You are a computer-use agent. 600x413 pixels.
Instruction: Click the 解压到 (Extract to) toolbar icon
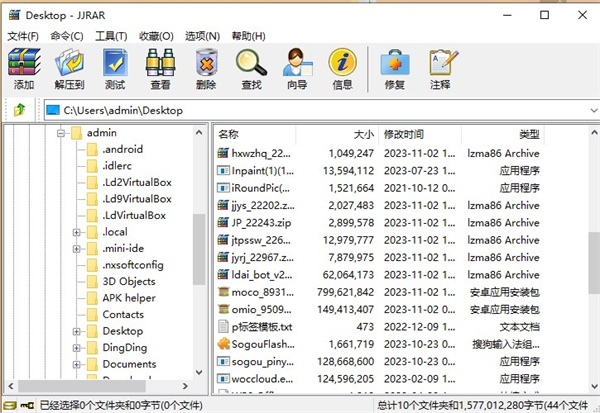pyautogui.click(x=69, y=62)
